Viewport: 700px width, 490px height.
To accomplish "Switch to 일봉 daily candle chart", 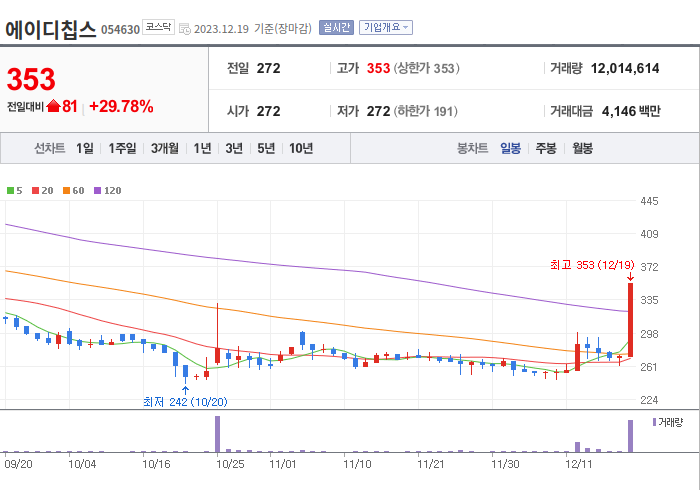I will pos(510,148).
